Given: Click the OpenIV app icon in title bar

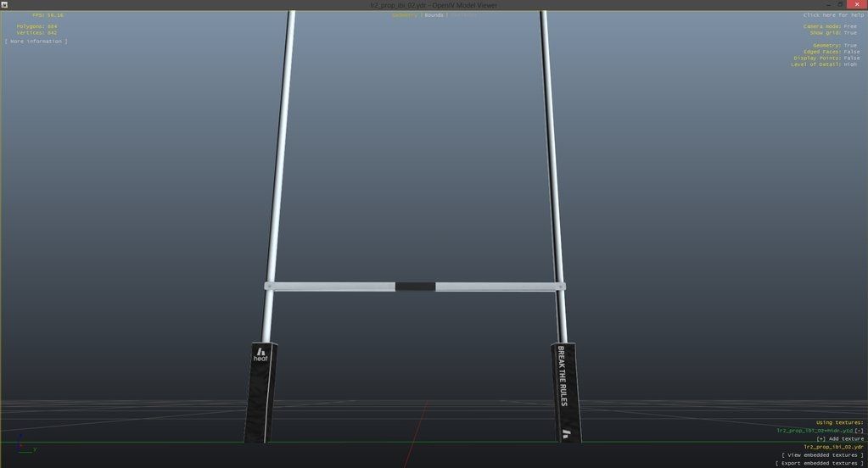Looking at the screenshot, I should click(4, 5).
